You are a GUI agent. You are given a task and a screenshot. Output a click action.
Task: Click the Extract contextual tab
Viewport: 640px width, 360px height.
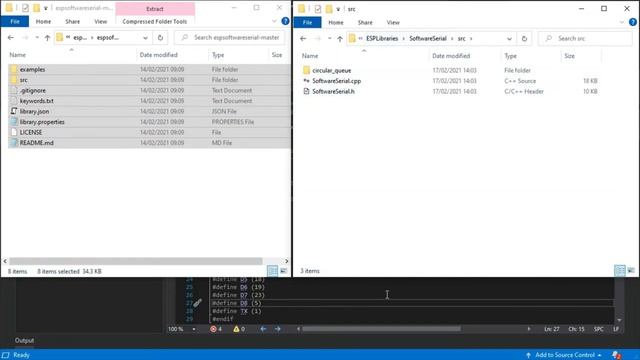155,9
